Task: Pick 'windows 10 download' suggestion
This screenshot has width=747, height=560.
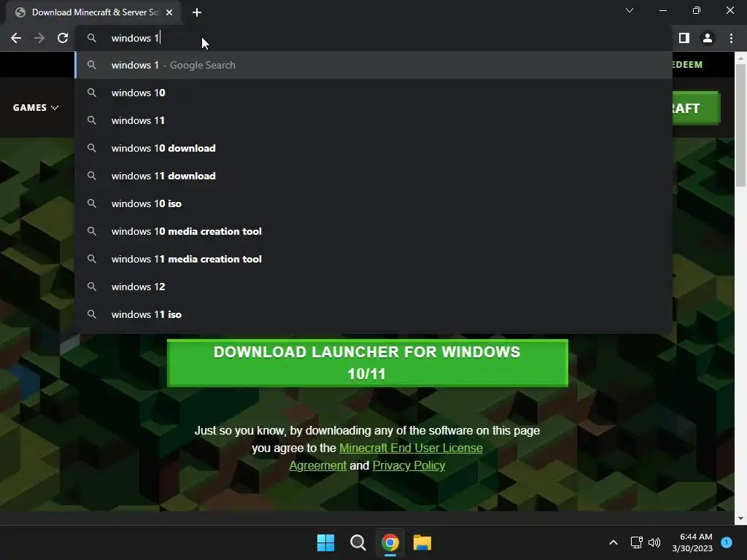Action: (374, 148)
